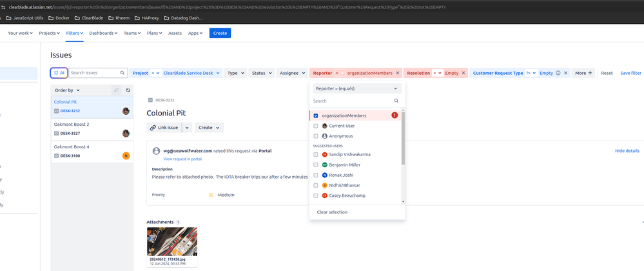
Task: Open the Filters menu
Action: 75,33
